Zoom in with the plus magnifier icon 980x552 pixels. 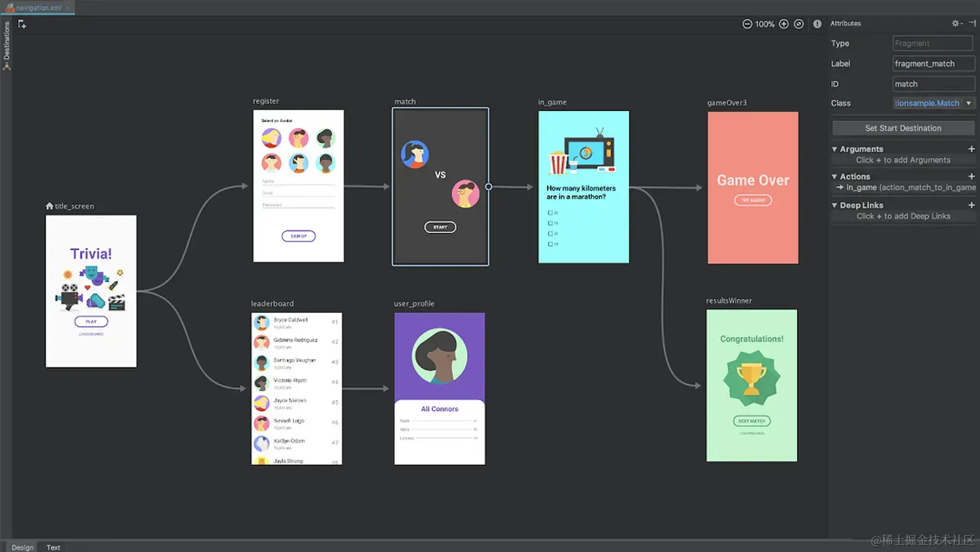[784, 24]
